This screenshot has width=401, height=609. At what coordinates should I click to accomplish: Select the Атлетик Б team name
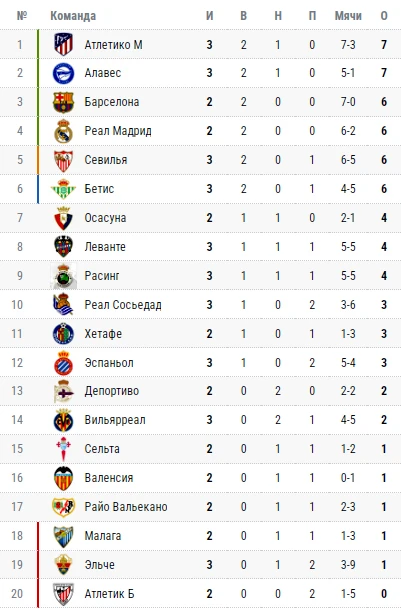pos(109,593)
